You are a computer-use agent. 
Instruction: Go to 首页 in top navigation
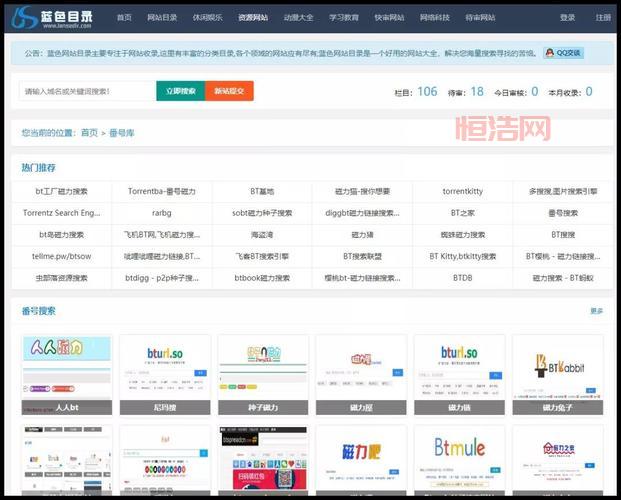pos(124,17)
